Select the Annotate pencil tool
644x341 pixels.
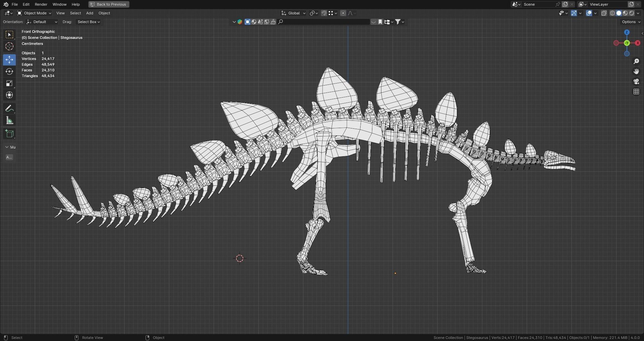click(9, 109)
